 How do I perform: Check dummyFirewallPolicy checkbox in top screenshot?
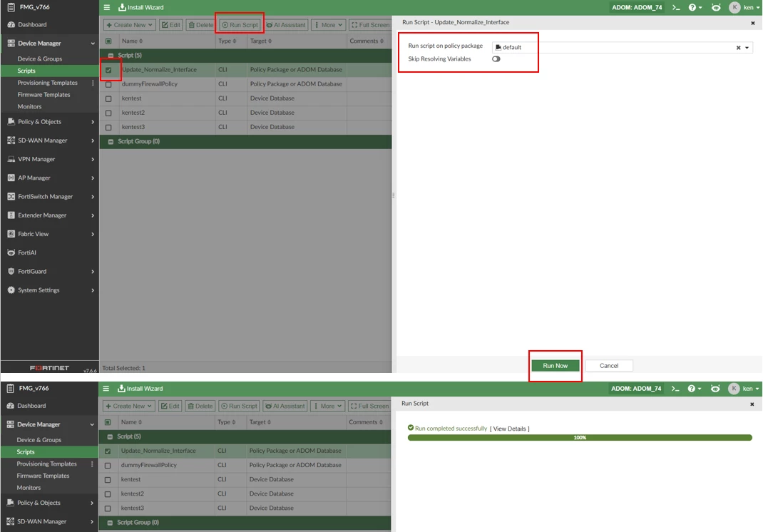click(x=108, y=84)
